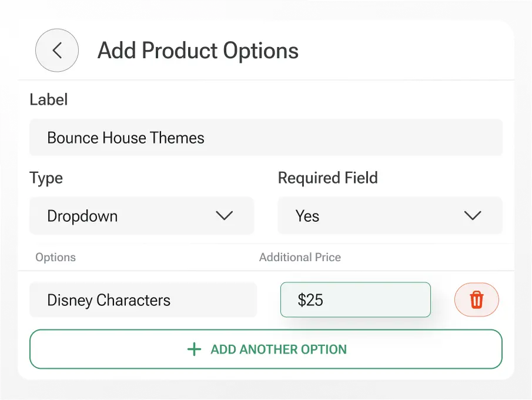Click the chevron arrow in the Type field

click(225, 216)
